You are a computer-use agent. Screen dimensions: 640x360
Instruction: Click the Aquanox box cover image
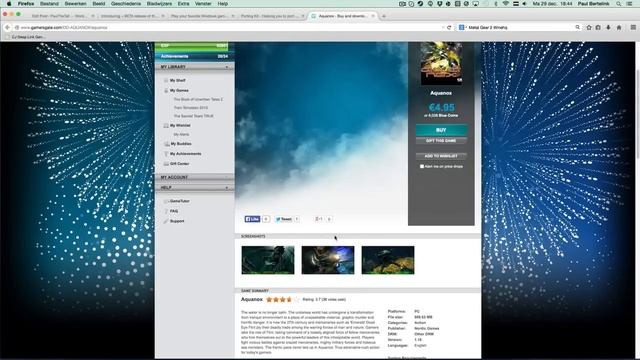point(441,63)
